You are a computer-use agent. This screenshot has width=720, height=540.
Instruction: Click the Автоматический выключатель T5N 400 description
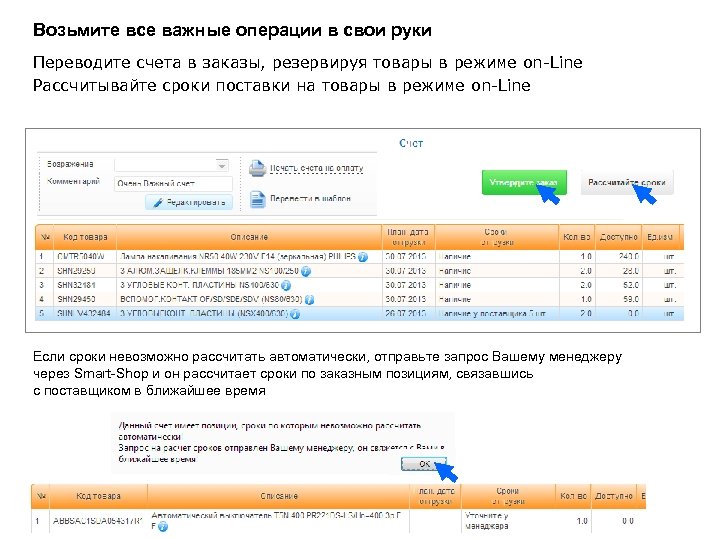click(276, 516)
